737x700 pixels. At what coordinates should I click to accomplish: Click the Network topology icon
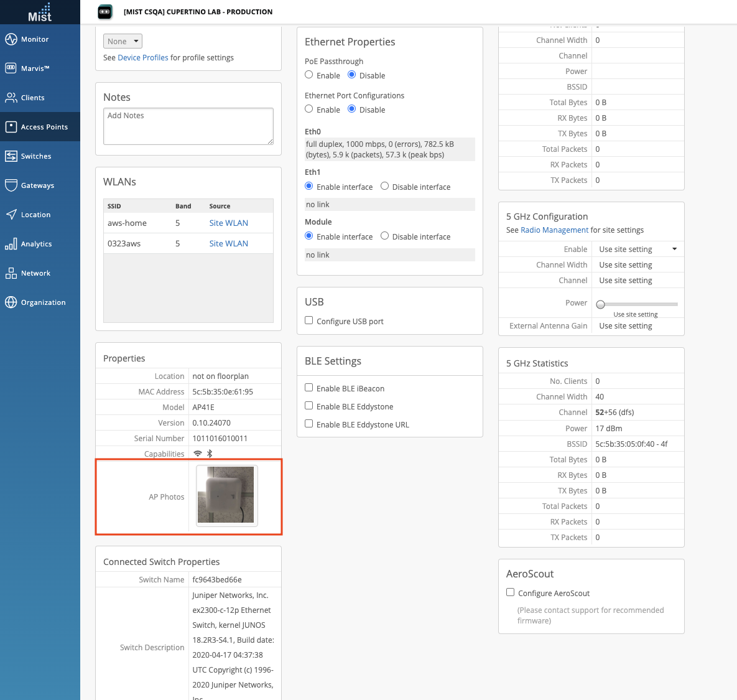click(11, 273)
